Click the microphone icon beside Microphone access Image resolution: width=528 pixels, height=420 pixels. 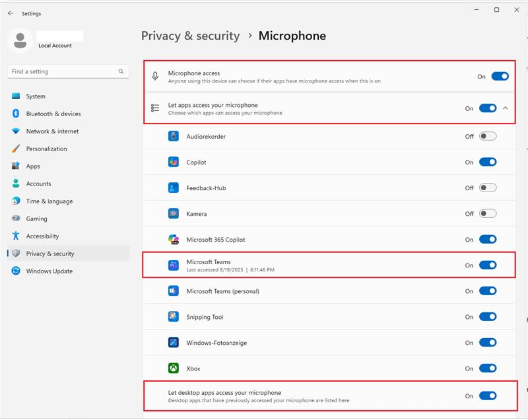[155, 76]
